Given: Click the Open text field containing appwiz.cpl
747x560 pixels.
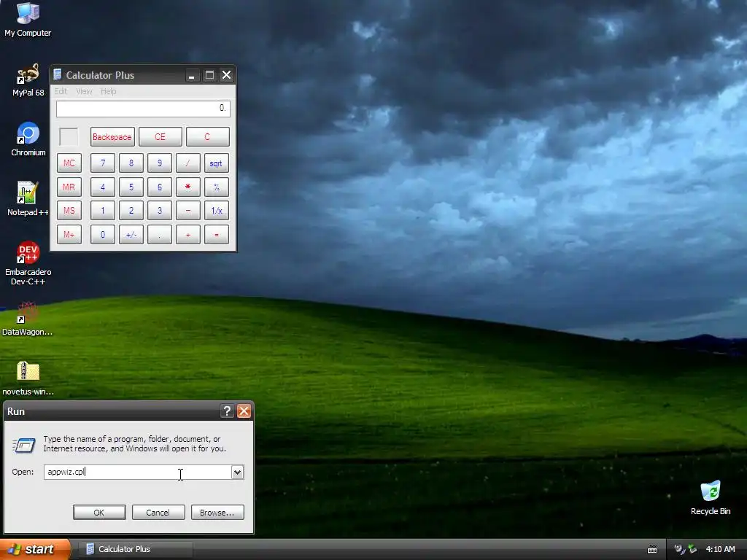Looking at the screenshot, I should click(138, 472).
